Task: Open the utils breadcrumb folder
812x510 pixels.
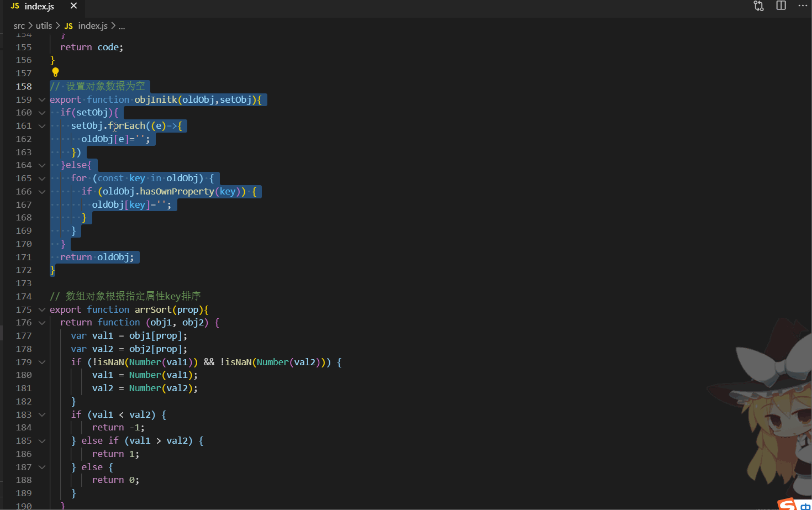Action: tap(44, 26)
